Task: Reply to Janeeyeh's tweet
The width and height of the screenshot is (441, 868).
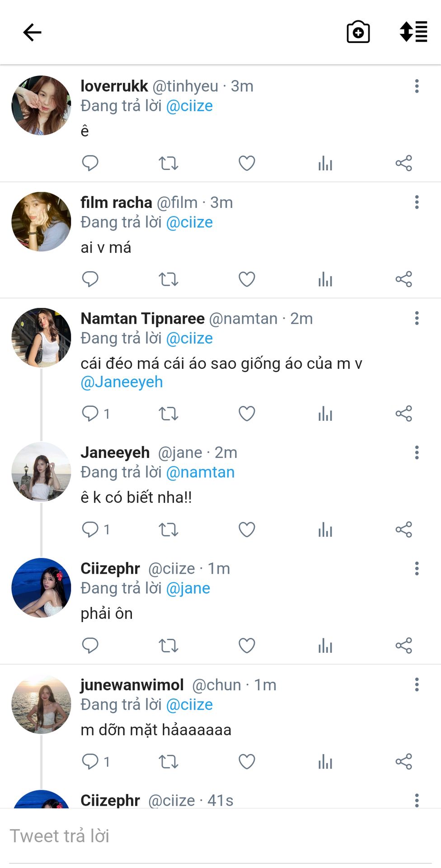Action: pos(90,529)
